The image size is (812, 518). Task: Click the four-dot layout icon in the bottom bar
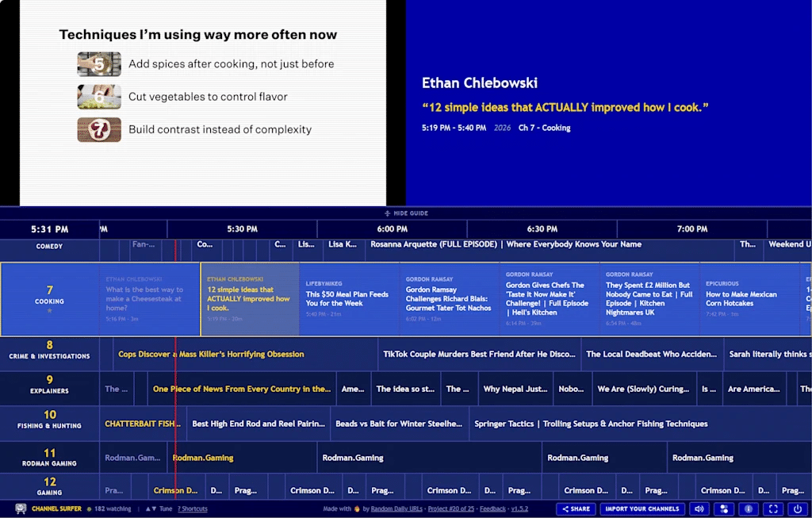(x=724, y=509)
